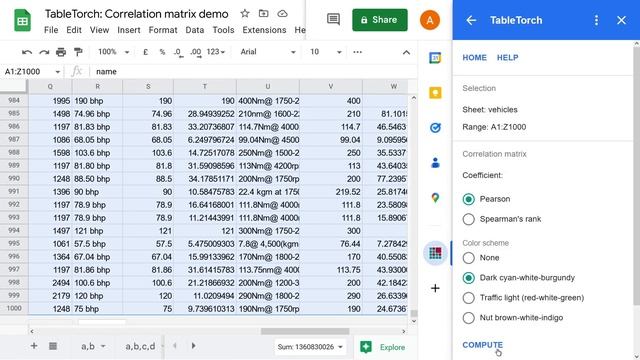The width and height of the screenshot is (640, 360).
Task: Open the Edit menu
Action: pos(74,30)
